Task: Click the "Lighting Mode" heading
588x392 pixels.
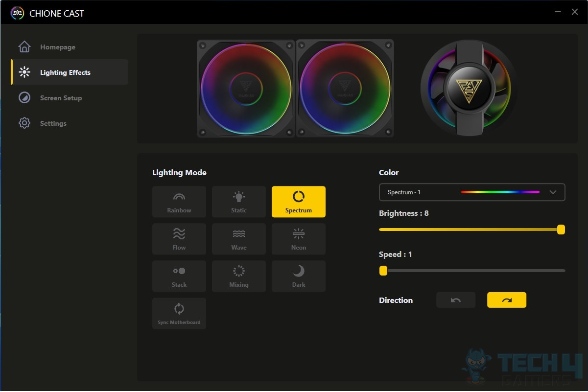Action: pyautogui.click(x=179, y=173)
